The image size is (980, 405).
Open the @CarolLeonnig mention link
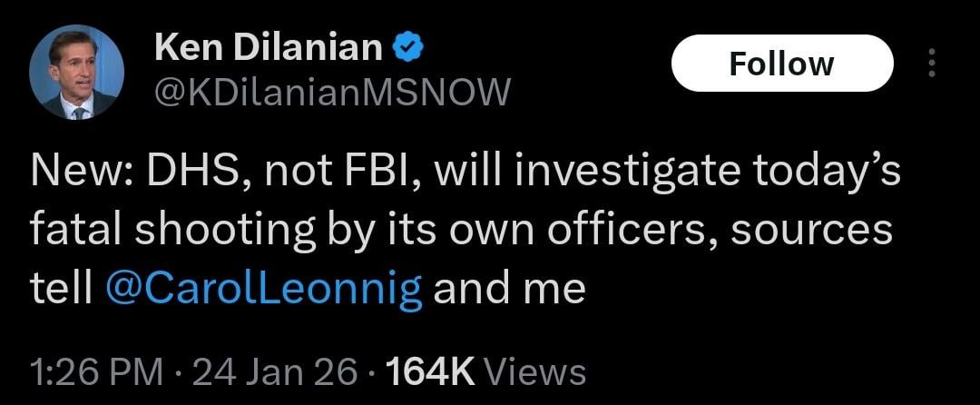click(x=264, y=288)
